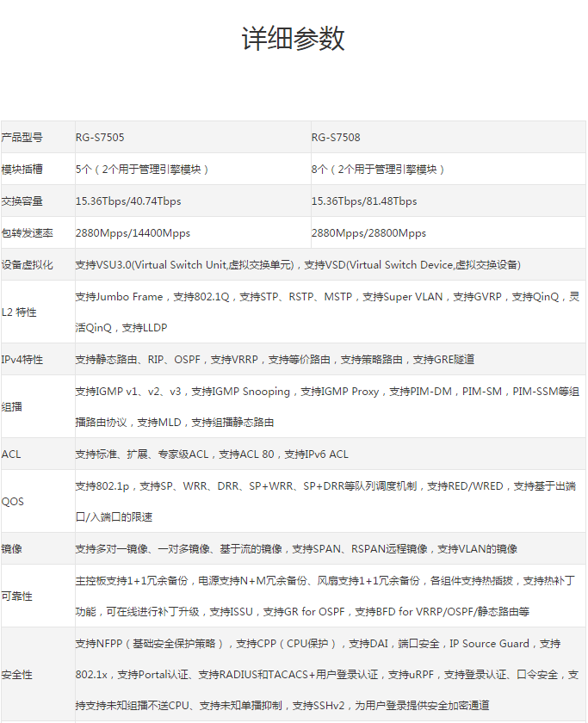Click the 详细参数 heading
This screenshot has height=723, width=588.
tap(294, 38)
